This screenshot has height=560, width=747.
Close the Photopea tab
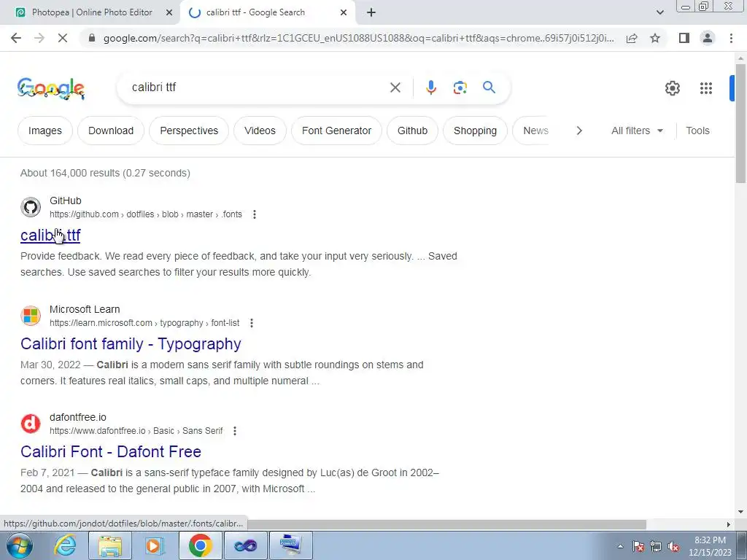(x=169, y=12)
